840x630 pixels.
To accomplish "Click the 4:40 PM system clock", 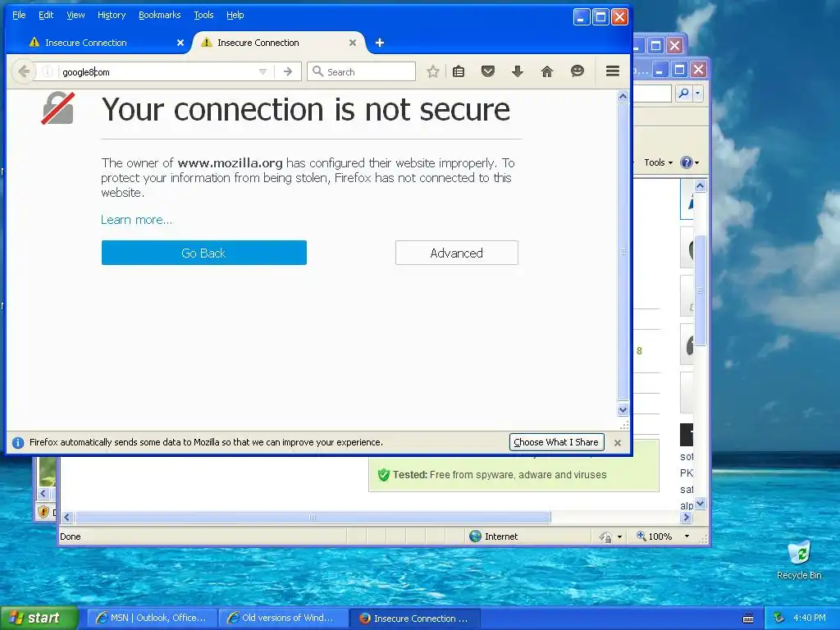I will click(x=810, y=618).
